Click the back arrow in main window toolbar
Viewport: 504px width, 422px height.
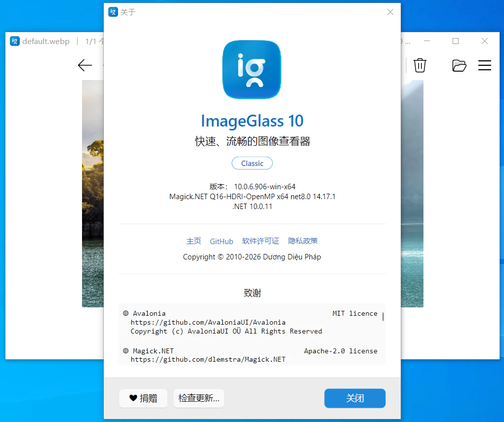[x=85, y=65]
